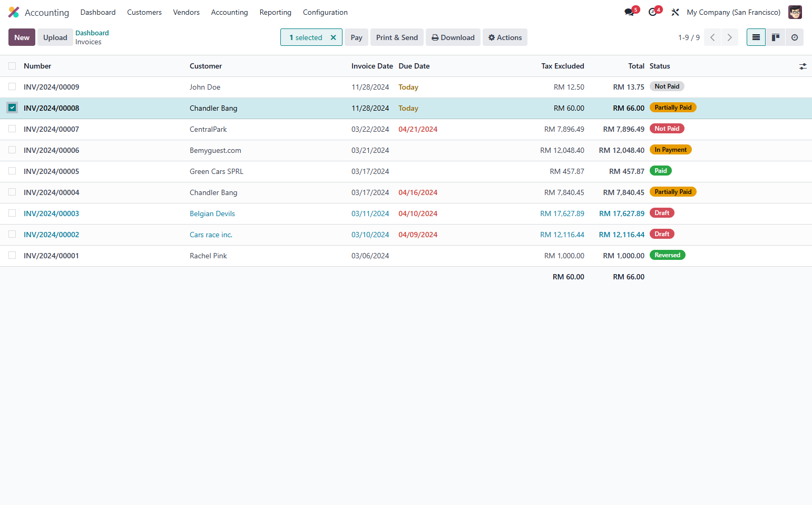Click the Reversed status badge
Viewport: 812px width, 505px height.
tap(668, 255)
